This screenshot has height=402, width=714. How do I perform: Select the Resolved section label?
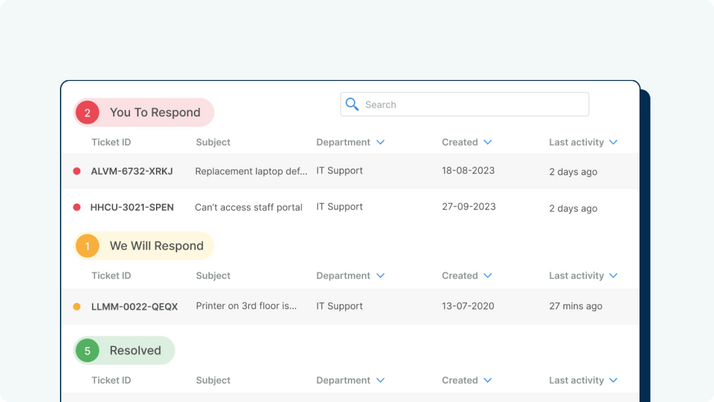[135, 351]
